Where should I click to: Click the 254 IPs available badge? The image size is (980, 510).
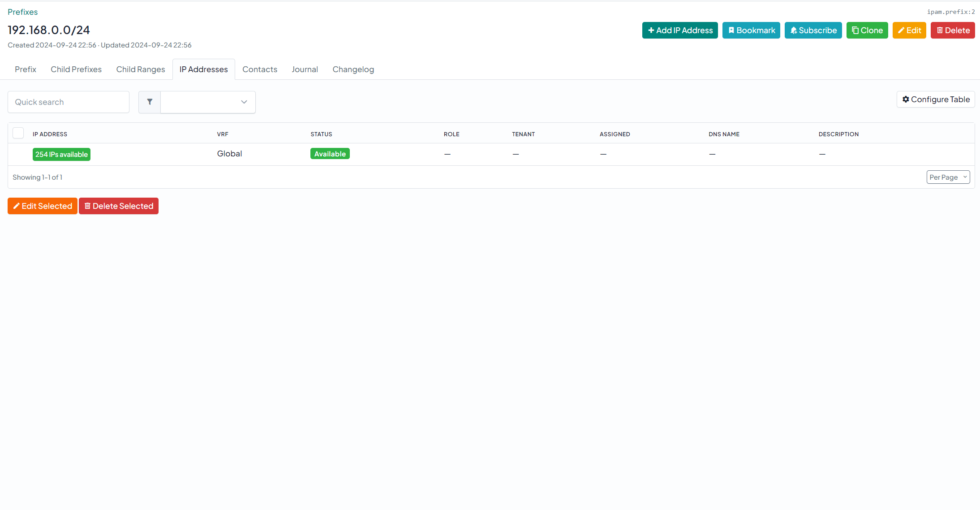pos(61,155)
